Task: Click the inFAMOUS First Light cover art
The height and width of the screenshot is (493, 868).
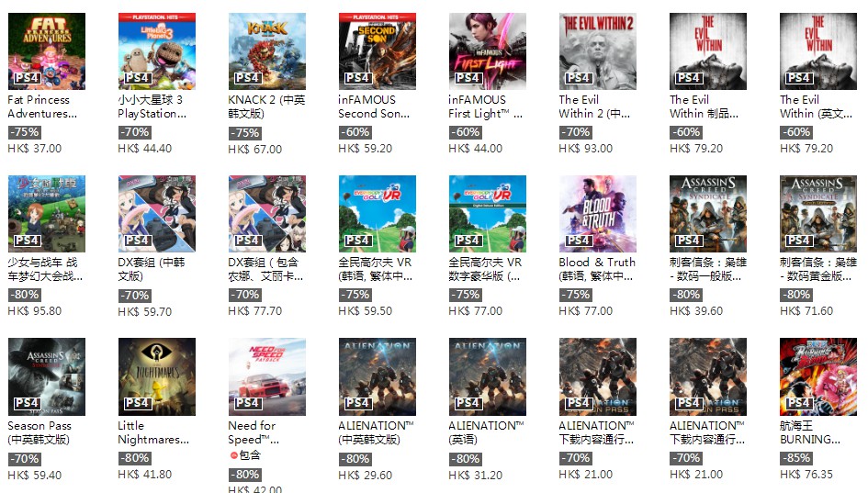Action: [487, 50]
